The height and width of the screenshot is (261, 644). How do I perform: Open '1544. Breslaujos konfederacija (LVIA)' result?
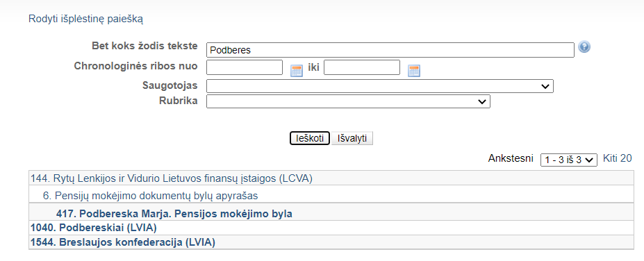pos(123,242)
